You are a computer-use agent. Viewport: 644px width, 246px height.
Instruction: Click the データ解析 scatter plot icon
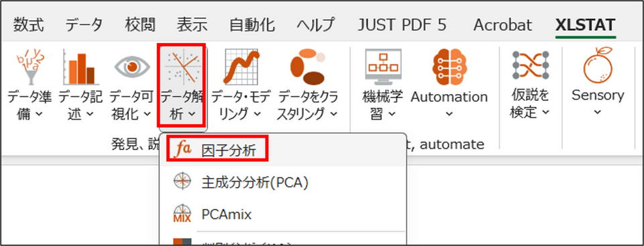(x=182, y=67)
